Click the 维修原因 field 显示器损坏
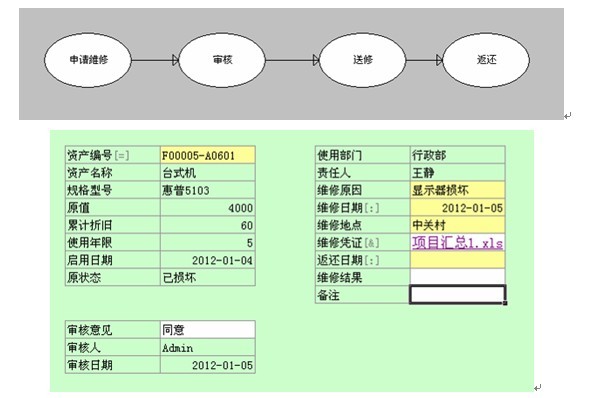 point(458,190)
